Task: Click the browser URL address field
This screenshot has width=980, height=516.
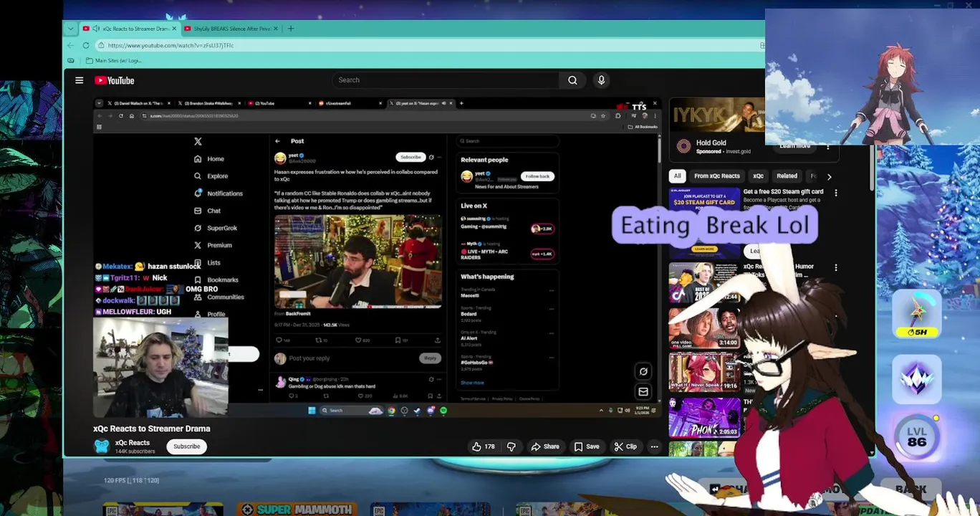Action: click(430, 45)
